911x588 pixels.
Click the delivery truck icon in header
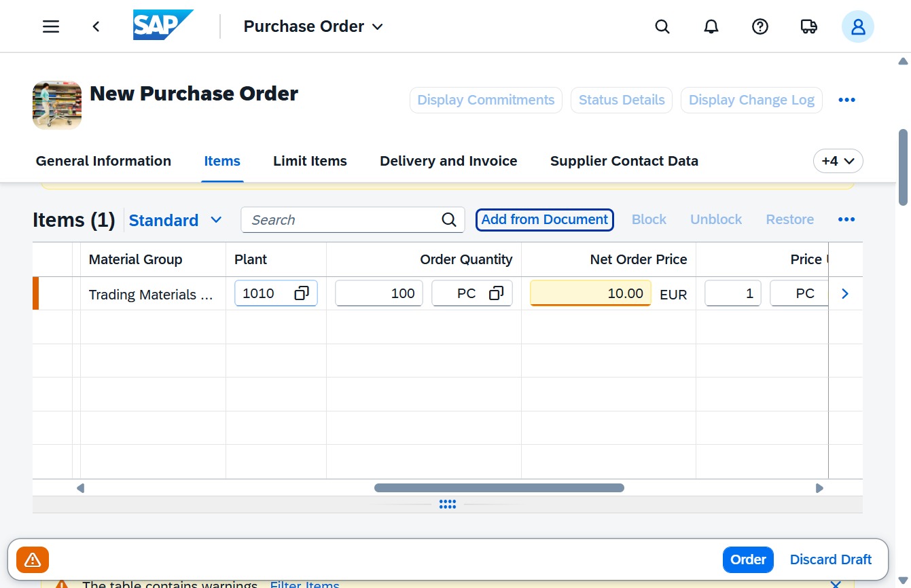(x=809, y=26)
